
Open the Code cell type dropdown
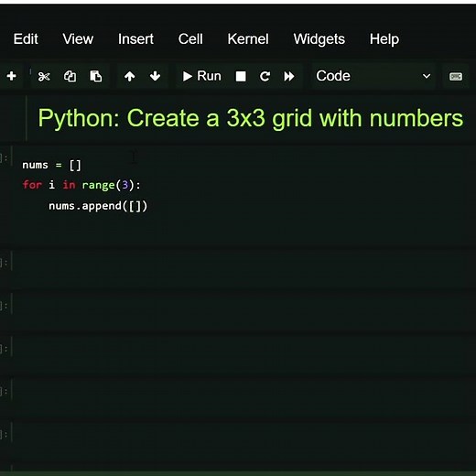[x=373, y=76]
